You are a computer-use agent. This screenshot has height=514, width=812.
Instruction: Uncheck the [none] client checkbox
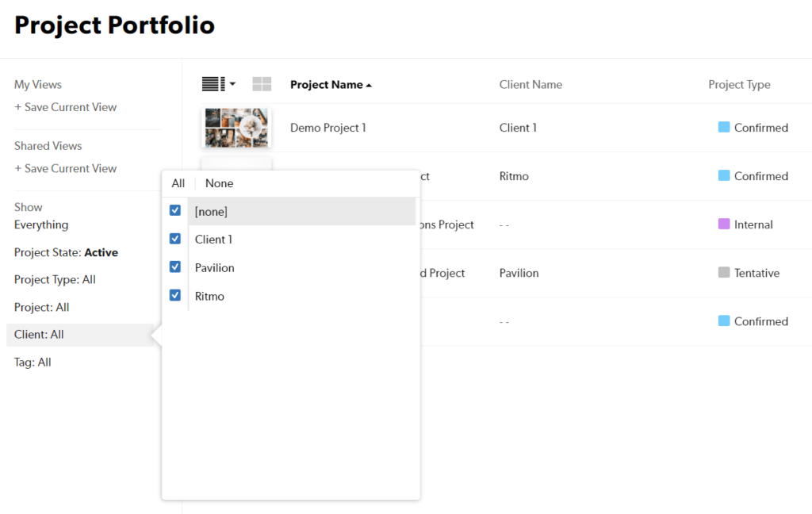point(175,210)
